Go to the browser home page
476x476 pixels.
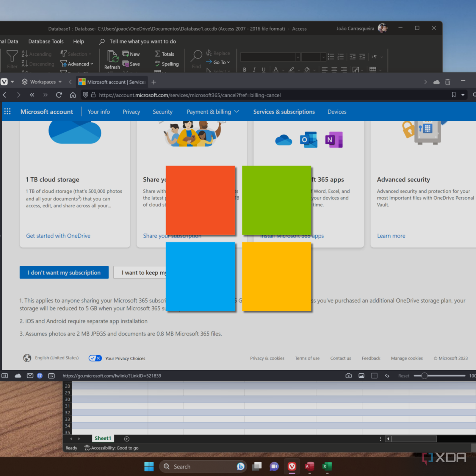coord(73,95)
